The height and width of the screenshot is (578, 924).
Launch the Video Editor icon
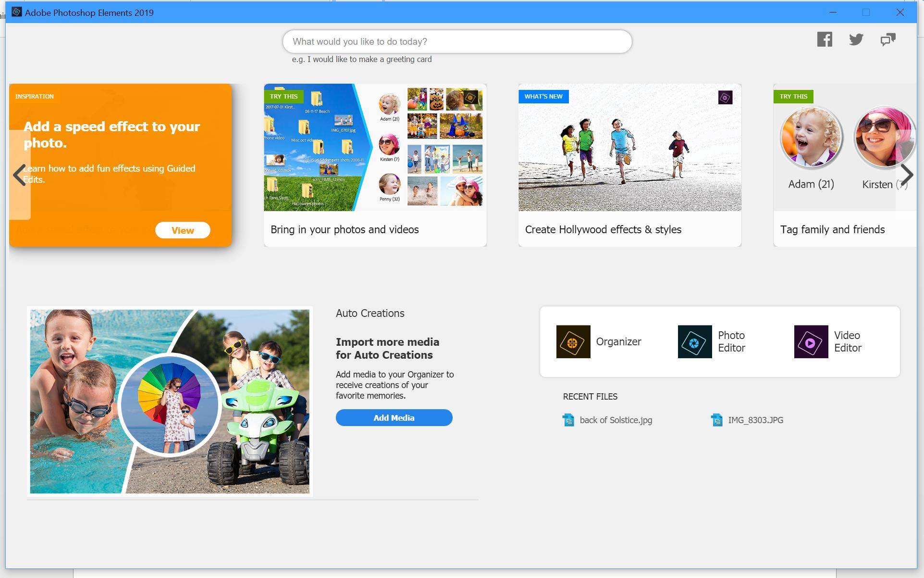[x=811, y=341]
